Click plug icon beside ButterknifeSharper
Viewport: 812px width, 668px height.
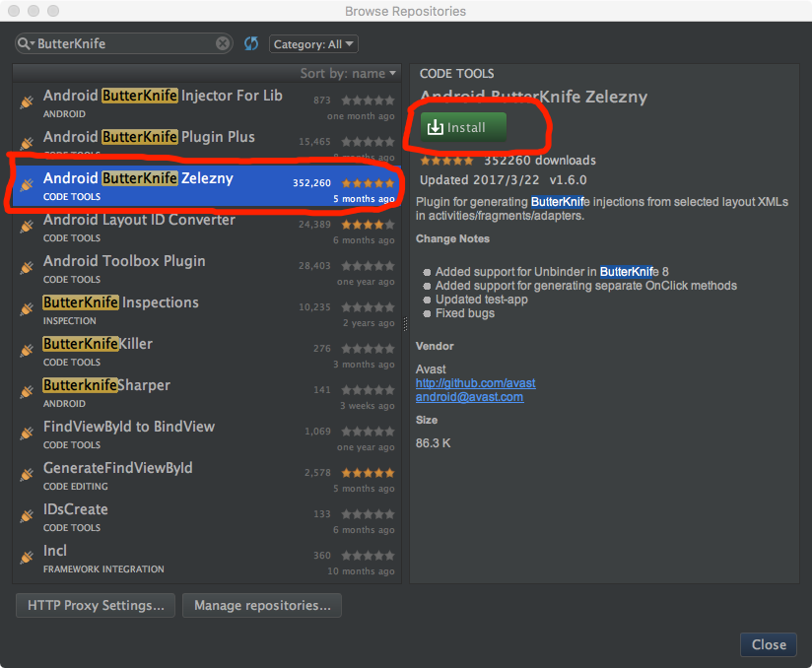tap(27, 392)
